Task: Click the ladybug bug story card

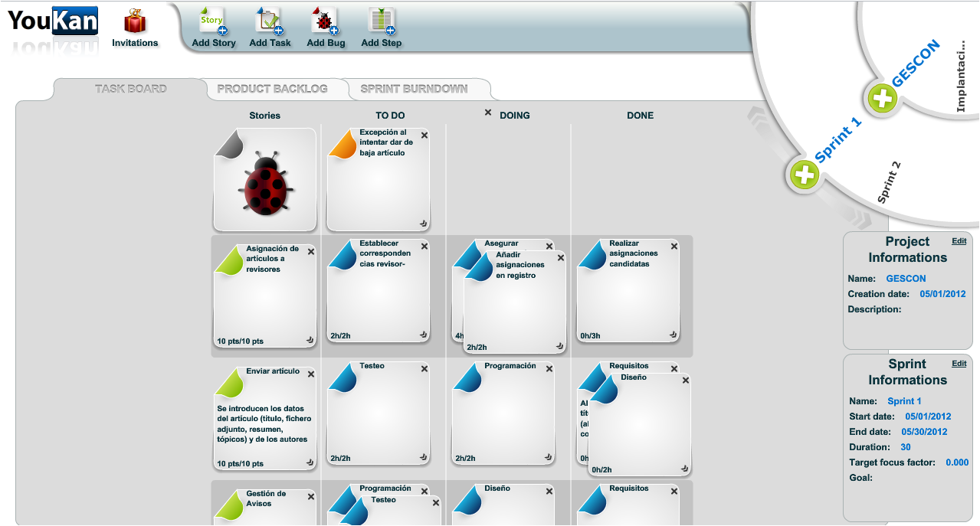Action: coord(265,180)
